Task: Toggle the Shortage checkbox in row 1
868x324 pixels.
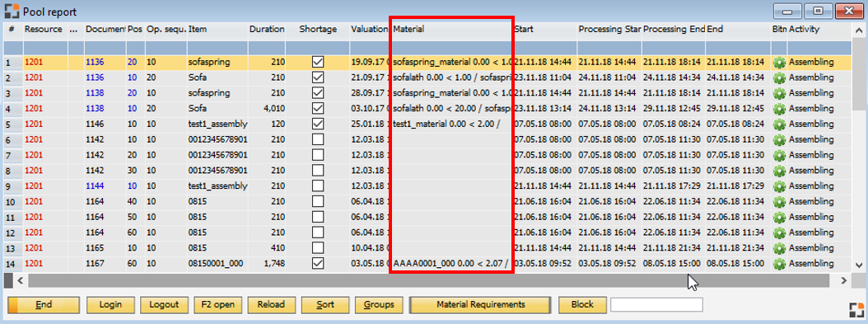Action: (318, 63)
